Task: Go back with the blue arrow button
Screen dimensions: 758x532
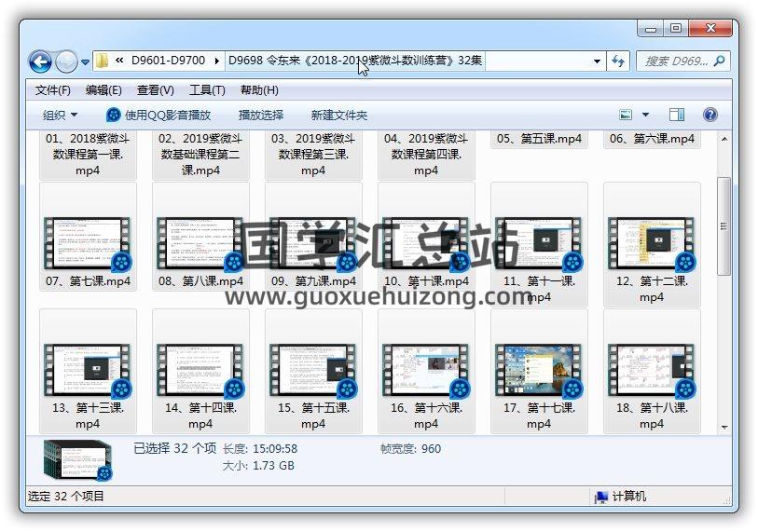Action: click(x=40, y=61)
